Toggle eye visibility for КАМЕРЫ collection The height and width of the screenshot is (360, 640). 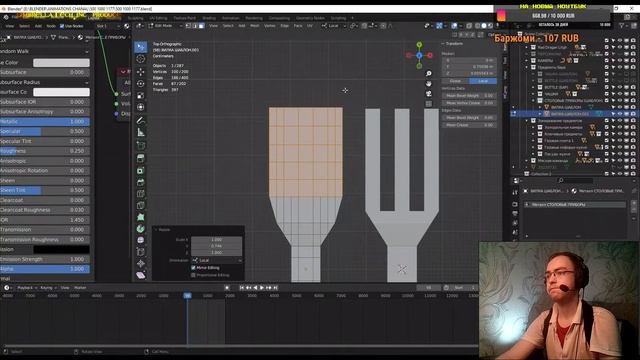pyautogui.click(x=620, y=60)
